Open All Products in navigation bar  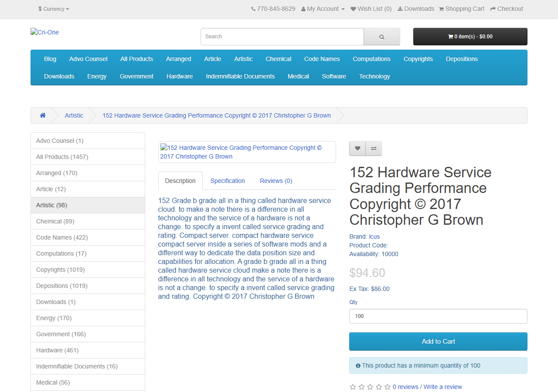(137, 59)
